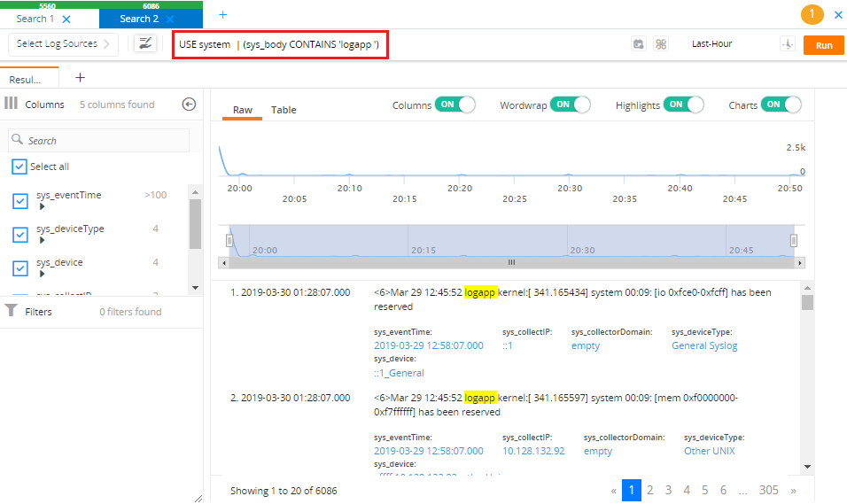Close the Search 1 tab
Viewport: 847px width, 504px height.
coord(66,19)
